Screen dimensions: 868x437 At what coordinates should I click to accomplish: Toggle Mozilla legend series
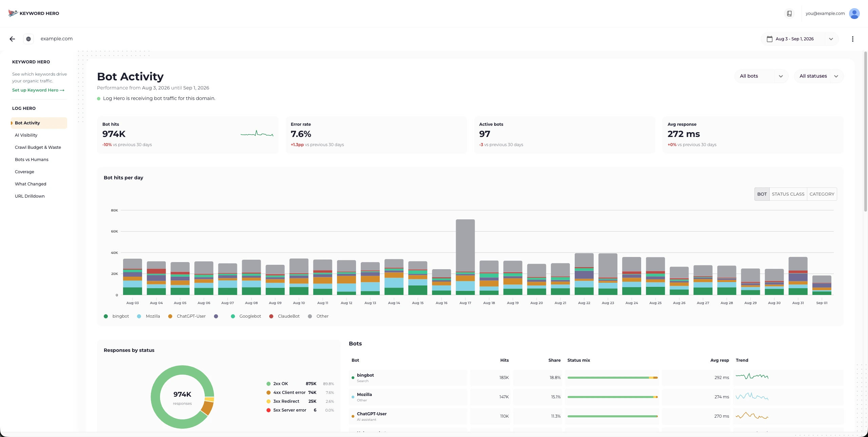click(x=149, y=316)
